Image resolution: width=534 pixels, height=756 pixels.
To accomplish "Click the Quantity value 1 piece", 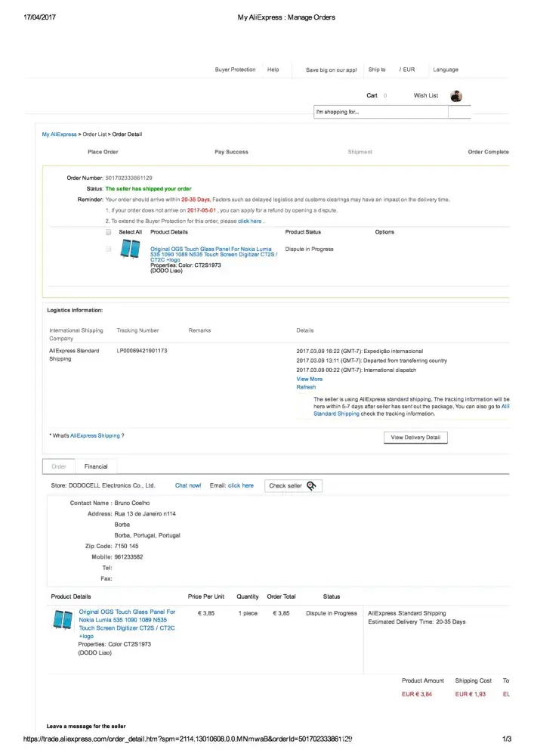I will click(248, 613).
